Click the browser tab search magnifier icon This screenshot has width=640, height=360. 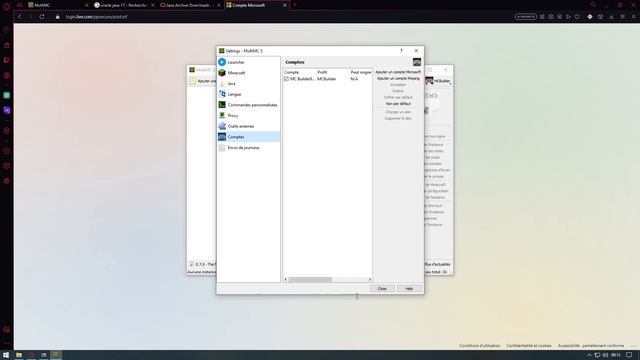click(593, 5)
